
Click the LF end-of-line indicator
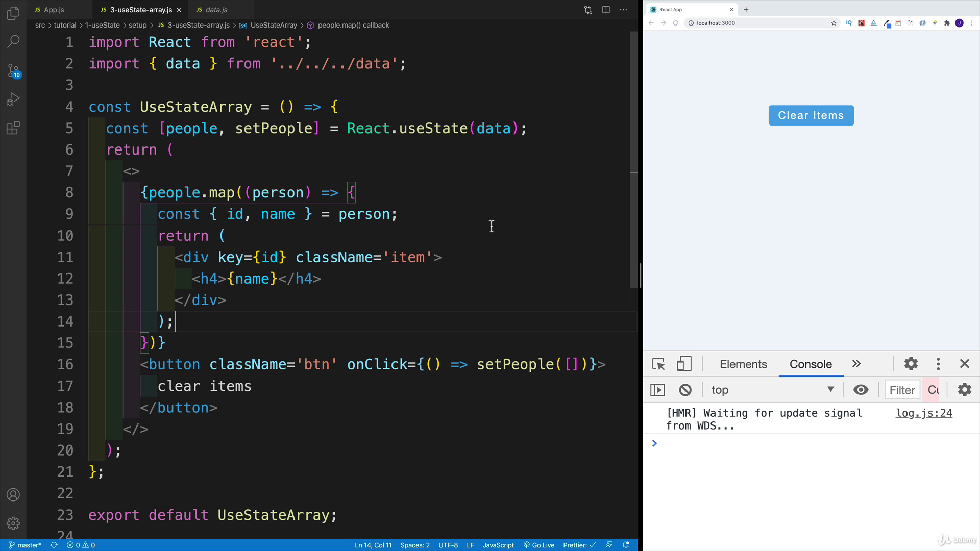click(470, 545)
